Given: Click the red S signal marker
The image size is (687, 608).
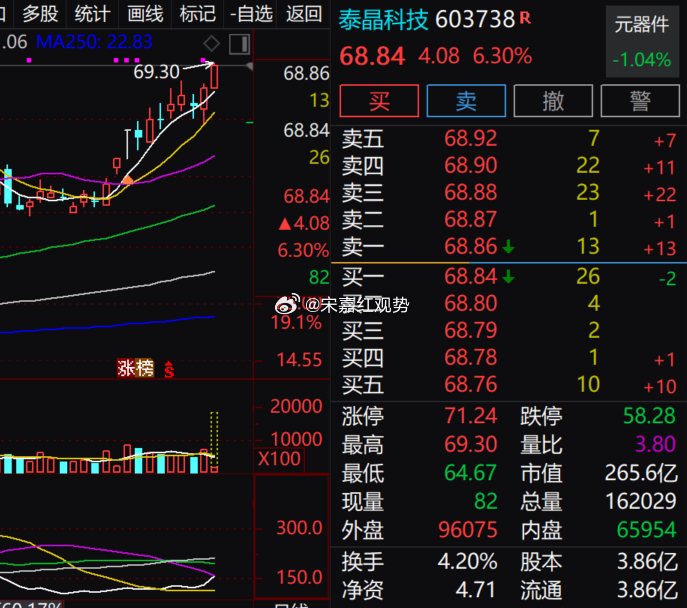Looking at the screenshot, I should click(x=169, y=369).
